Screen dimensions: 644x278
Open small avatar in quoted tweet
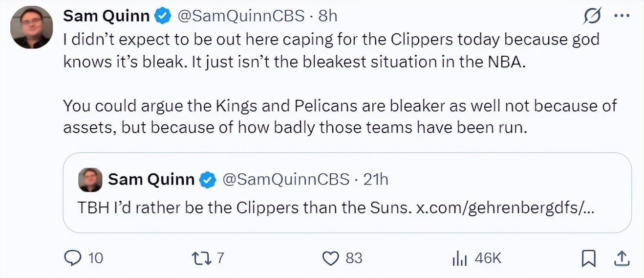click(90, 180)
